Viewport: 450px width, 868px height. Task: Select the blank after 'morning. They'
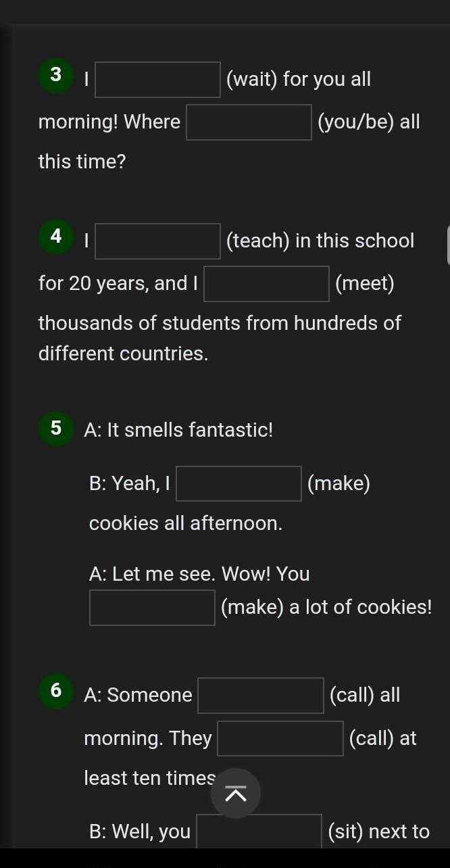pyautogui.click(x=280, y=738)
